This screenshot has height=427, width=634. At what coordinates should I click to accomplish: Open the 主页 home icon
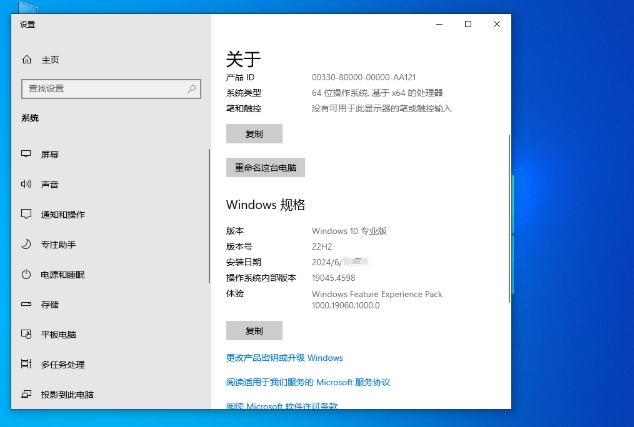[x=27, y=60]
